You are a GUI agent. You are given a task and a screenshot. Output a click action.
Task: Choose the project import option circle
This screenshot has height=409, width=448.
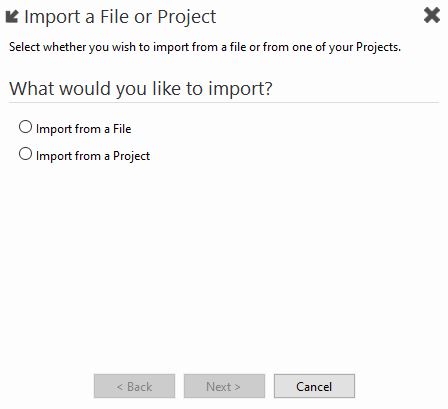[25, 154]
